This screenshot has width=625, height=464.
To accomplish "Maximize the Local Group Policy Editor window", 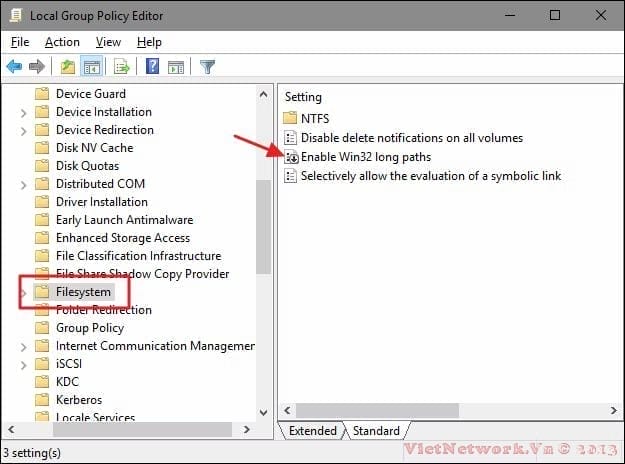I will [x=554, y=15].
